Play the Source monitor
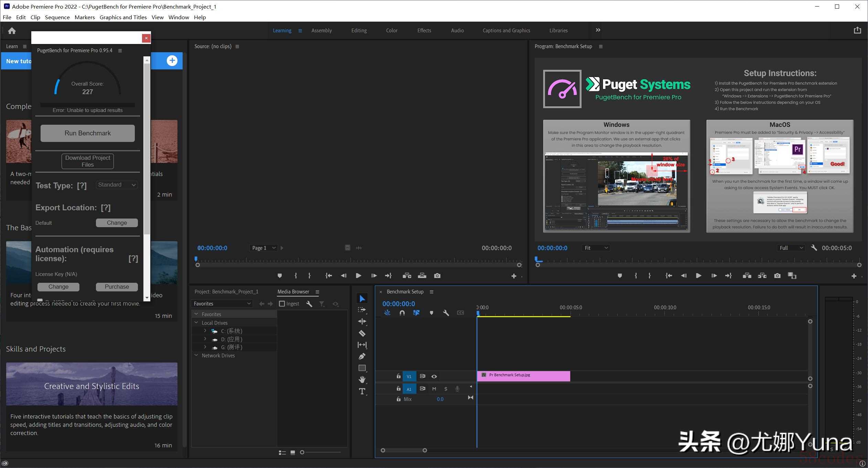Screen dimensions: 868x468 pos(358,276)
